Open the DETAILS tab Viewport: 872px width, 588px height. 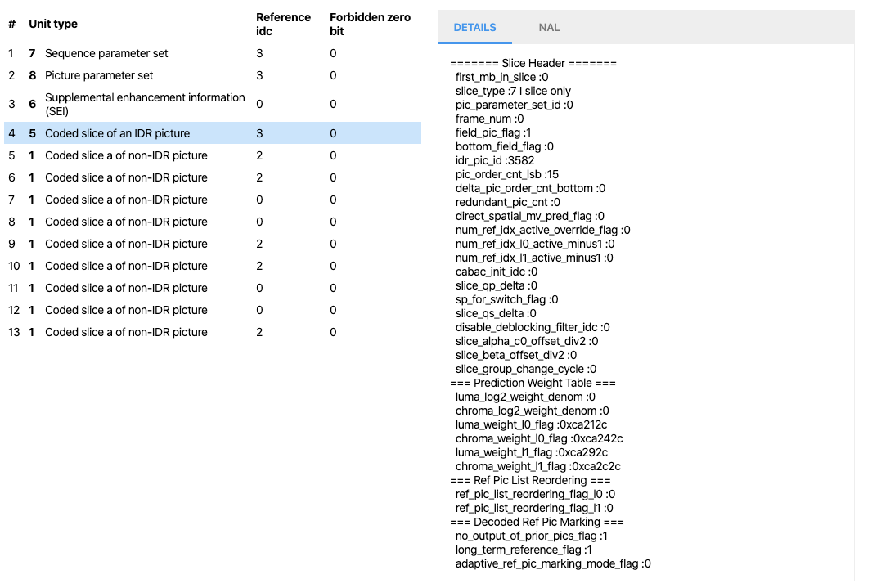[x=474, y=27]
